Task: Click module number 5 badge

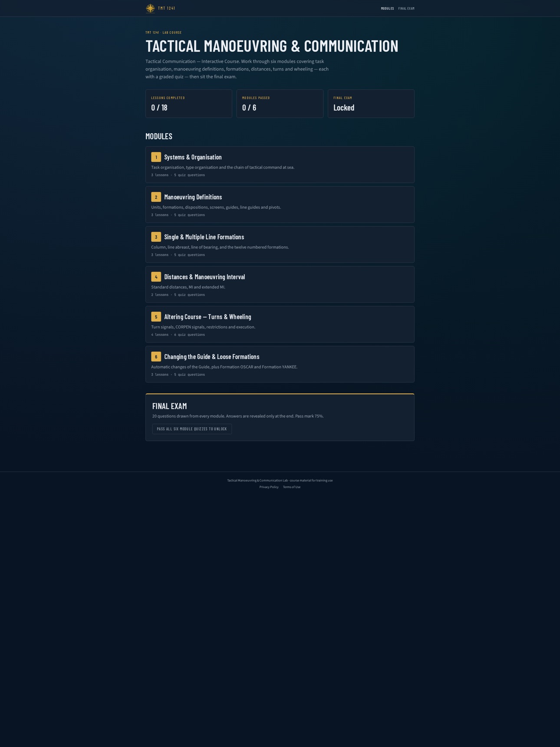Action: (x=156, y=317)
